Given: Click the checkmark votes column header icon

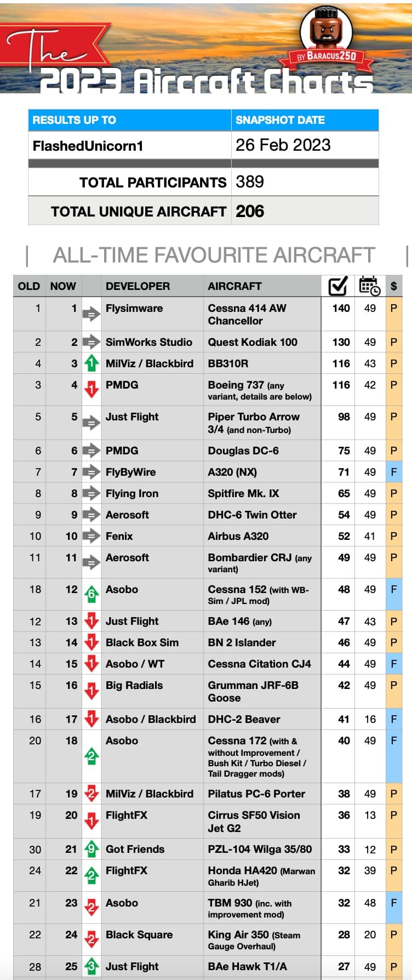Looking at the screenshot, I should pos(337,286).
